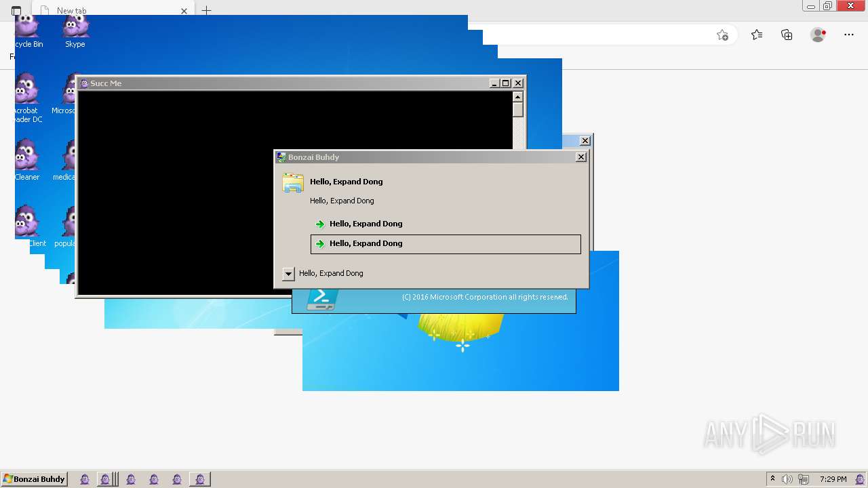Click the 7:29 PM taskbar clock

(833, 479)
